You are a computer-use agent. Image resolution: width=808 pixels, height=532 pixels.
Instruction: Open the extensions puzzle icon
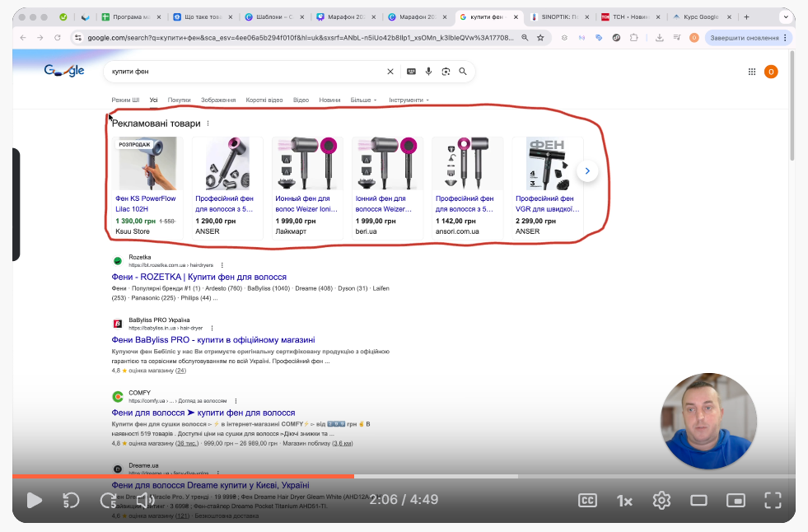(634, 38)
